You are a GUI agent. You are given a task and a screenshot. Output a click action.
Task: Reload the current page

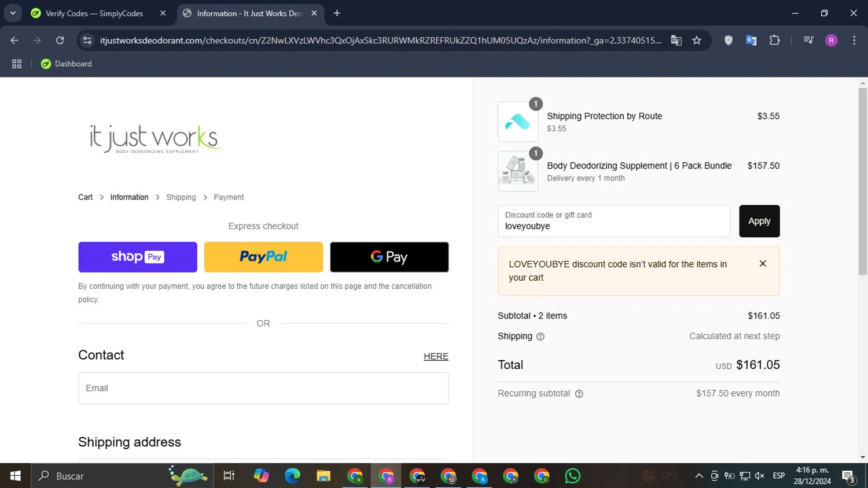click(x=60, y=41)
